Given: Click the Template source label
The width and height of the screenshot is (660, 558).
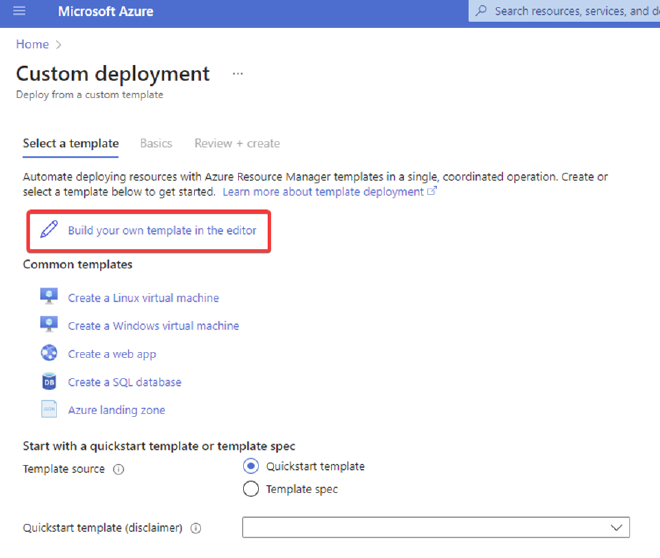Looking at the screenshot, I should coord(64,469).
